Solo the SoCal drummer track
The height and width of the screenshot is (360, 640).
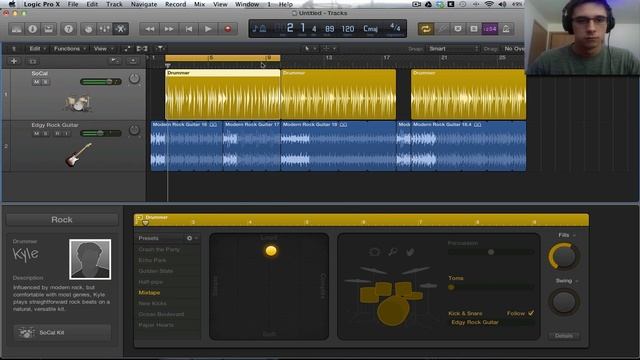(45, 82)
